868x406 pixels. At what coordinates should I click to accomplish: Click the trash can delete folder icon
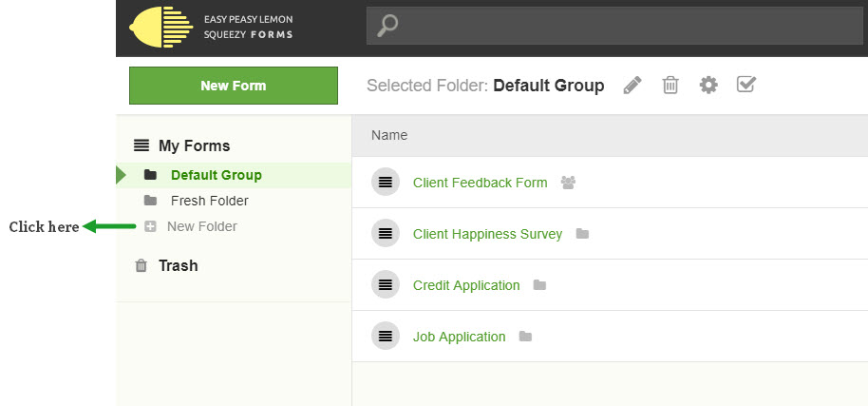670,86
